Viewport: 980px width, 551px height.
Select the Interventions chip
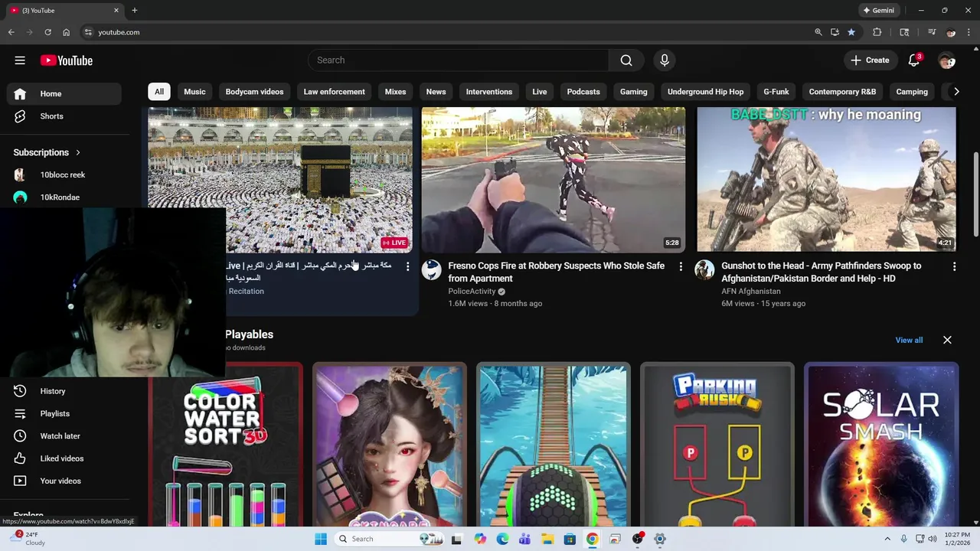(489, 92)
